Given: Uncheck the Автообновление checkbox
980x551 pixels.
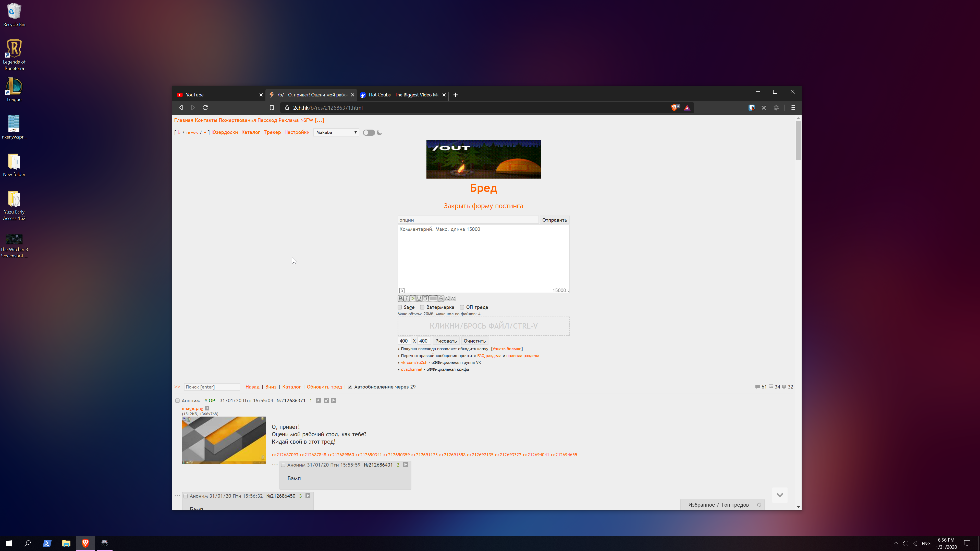Looking at the screenshot, I should coord(350,387).
